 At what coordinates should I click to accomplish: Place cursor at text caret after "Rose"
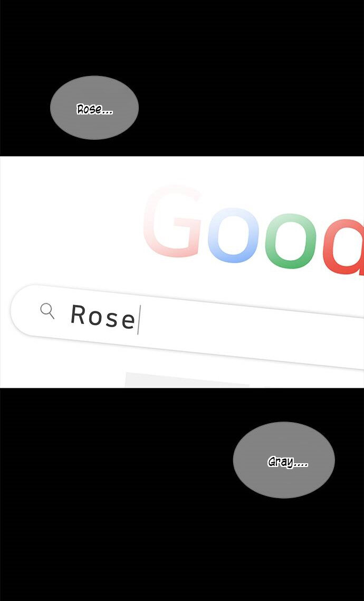[139, 320]
